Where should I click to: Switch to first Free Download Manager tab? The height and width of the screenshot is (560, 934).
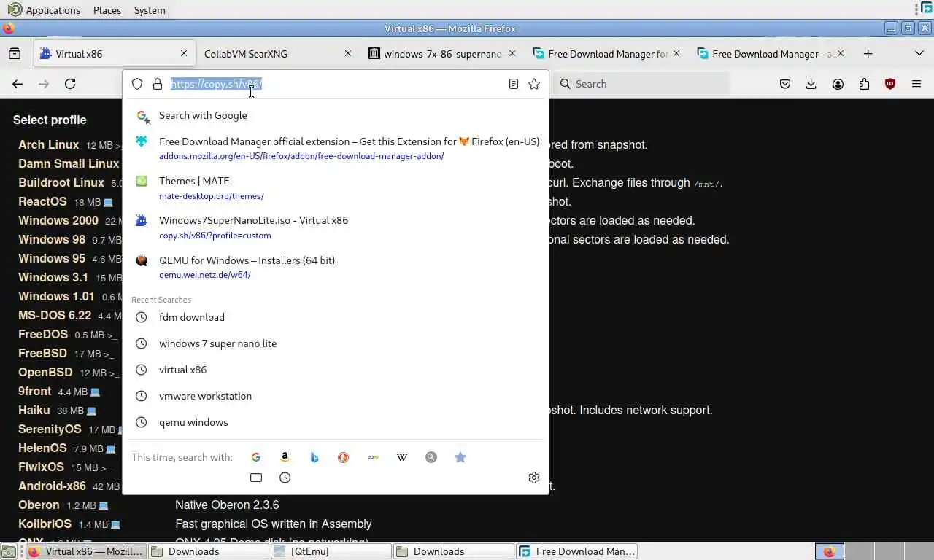(x=606, y=53)
